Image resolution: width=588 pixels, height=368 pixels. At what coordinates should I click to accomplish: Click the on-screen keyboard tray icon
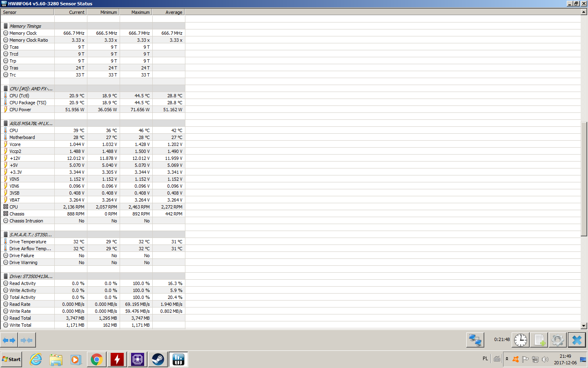tap(497, 359)
